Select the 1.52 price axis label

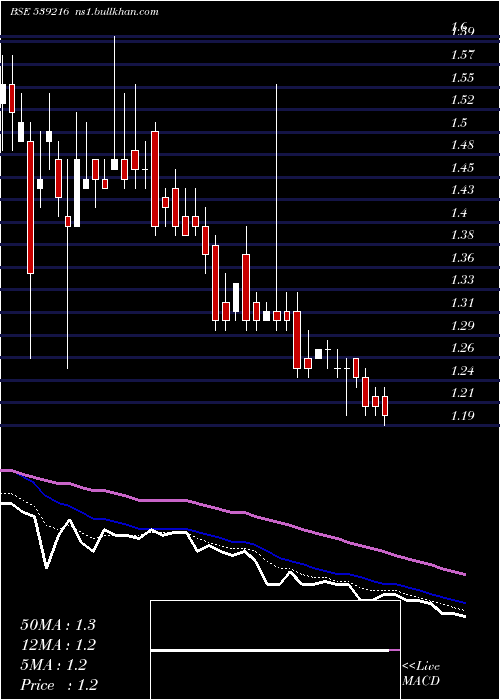point(462,100)
